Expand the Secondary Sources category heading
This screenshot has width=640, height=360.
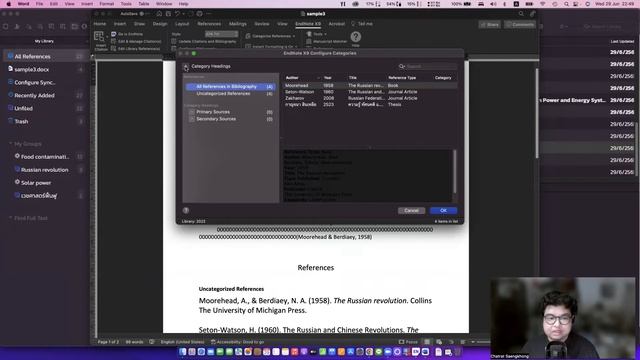click(191, 119)
